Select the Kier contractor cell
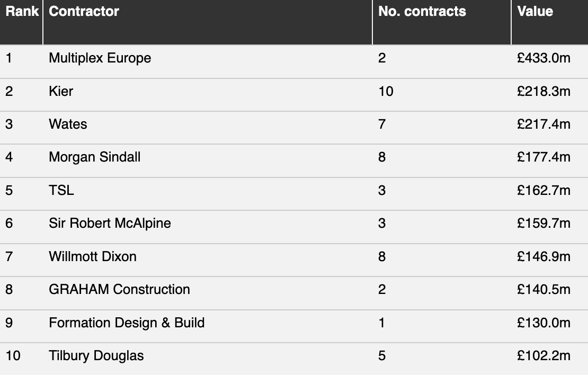Image resolution: width=588 pixels, height=375 pixels. click(x=61, y=91)
